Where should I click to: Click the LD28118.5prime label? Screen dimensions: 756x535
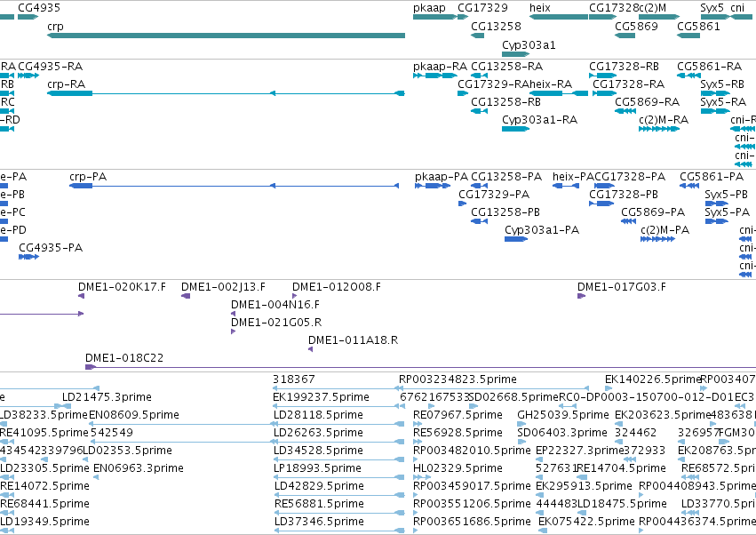tap(318, 415)
